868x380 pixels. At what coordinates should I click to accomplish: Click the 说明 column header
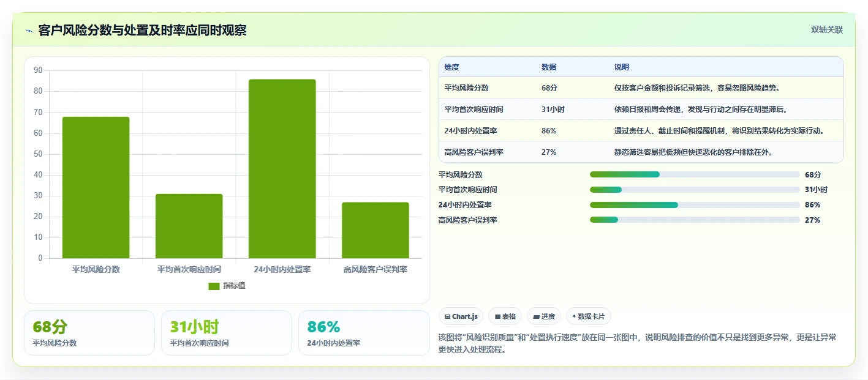click(622, 67)
